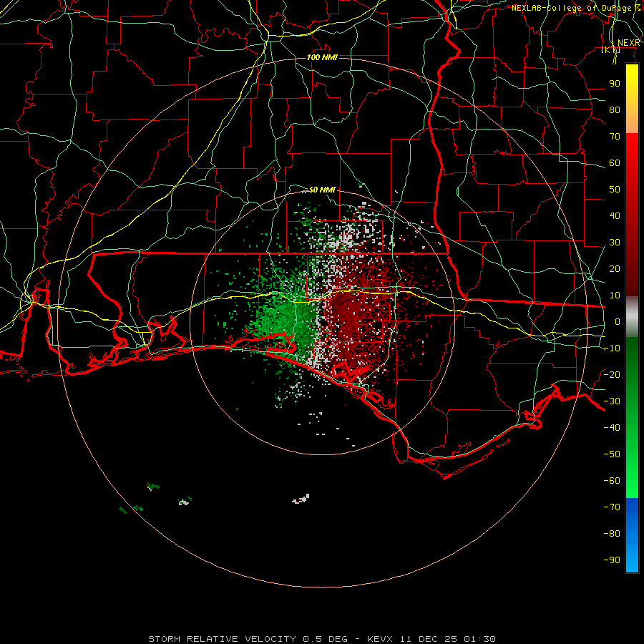
Task: Click the -50 scale value
Action: (612, 454)
